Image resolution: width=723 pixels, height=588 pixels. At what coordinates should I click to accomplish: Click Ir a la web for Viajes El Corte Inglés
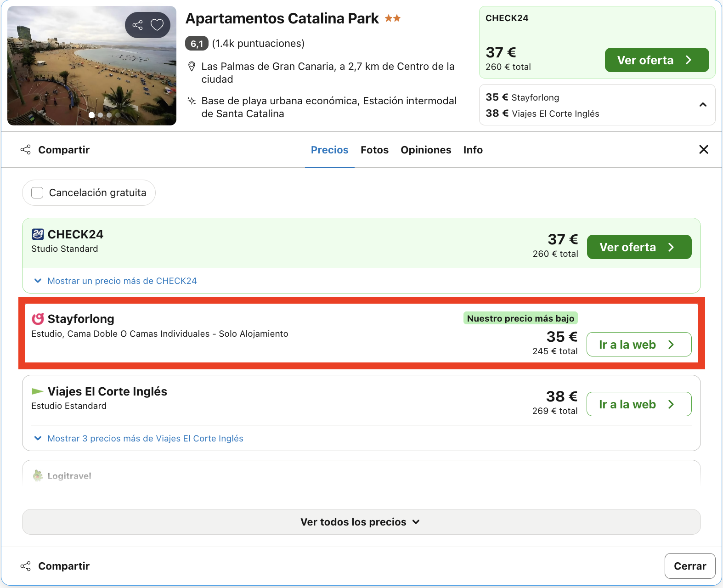[x=639, y=404]
